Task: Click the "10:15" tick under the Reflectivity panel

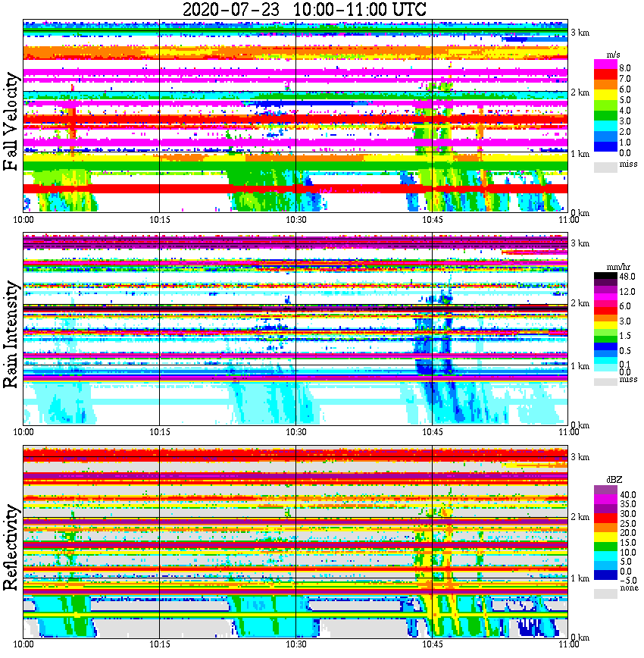Action: [x=159, y=644]
